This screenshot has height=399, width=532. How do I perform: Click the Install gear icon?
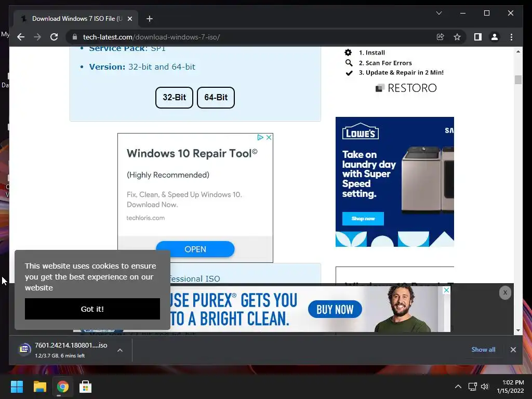click(348, 52)
